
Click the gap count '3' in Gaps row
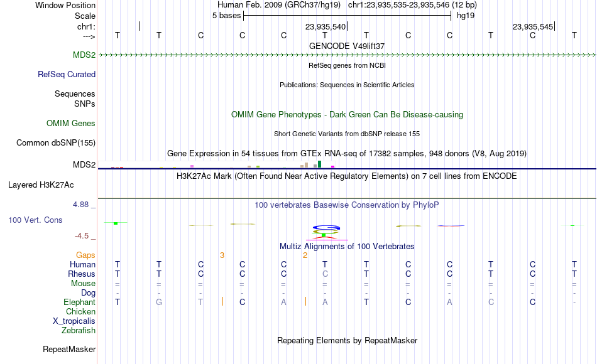[222, 255]
